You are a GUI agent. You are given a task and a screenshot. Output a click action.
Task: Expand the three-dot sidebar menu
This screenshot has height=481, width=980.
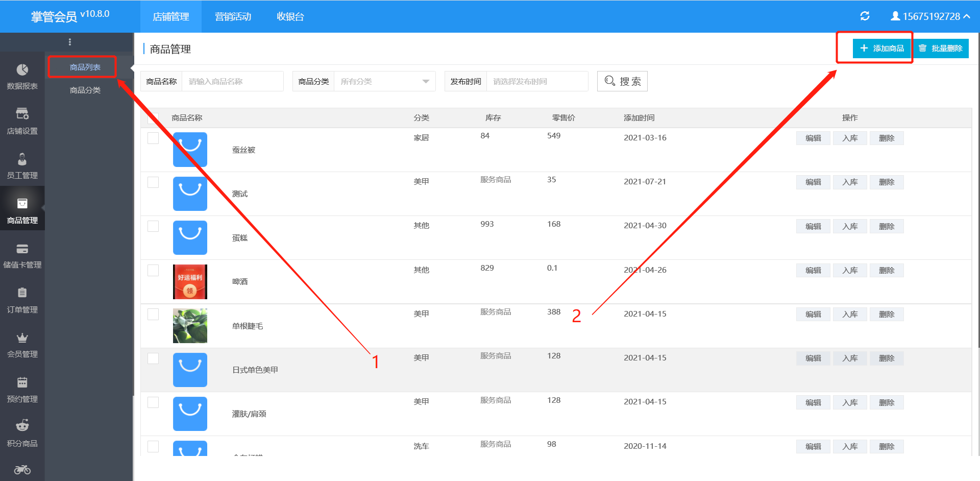pos(70,42)
